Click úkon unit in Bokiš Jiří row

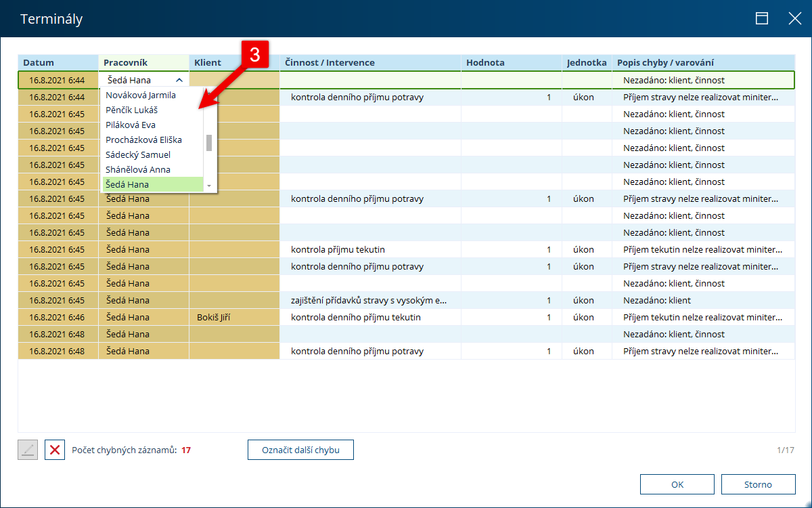coord(587,317)
